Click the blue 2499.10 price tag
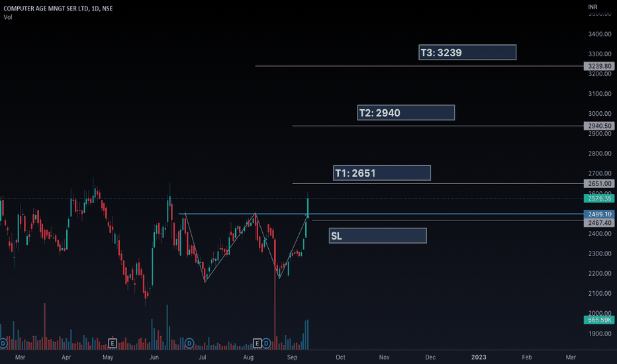Viewport: 617px width, 364px height. click(599, 214)
